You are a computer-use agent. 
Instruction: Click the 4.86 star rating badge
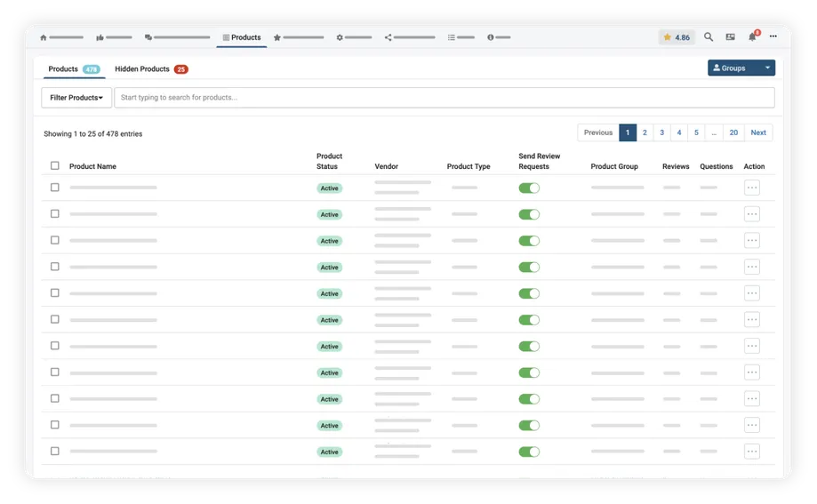(x=677, y=37)
